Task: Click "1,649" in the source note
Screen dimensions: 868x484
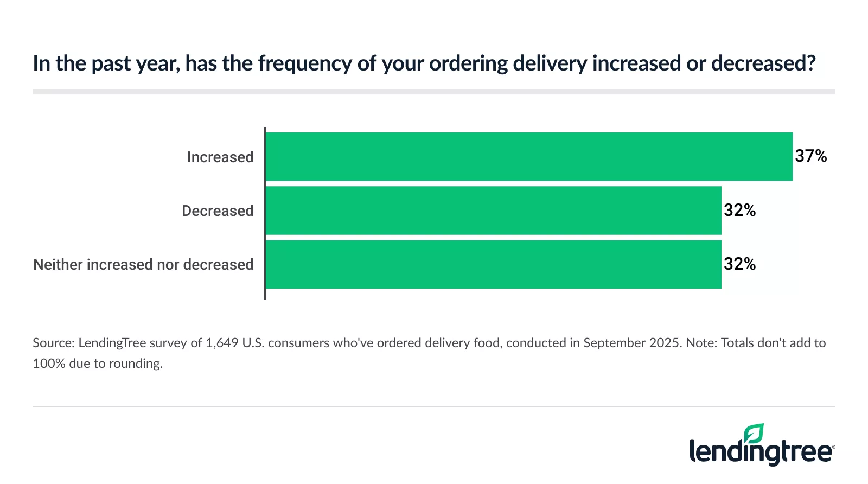Action: 222,343
